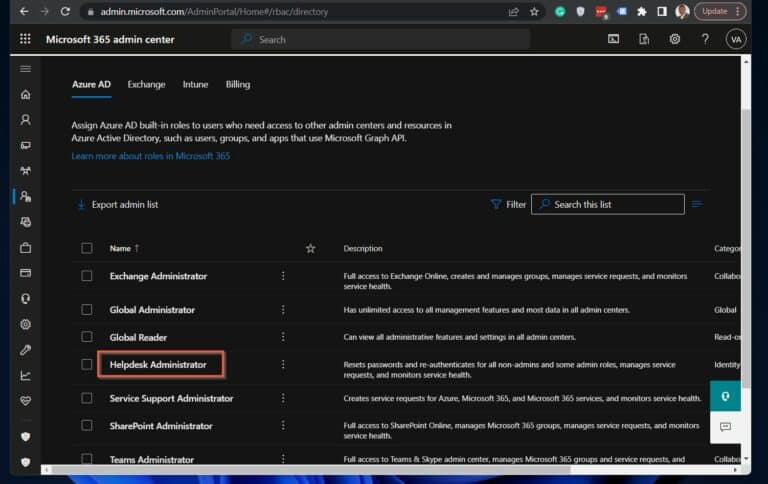Screen dimensions: 768x484
Task: Open more options for Service Support Administrator
Action: click(283, 398)
